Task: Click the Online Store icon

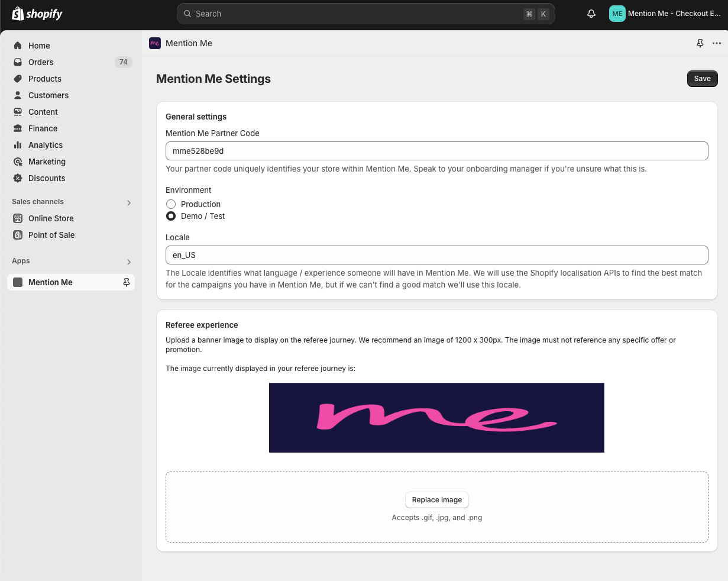Action: point(18,218)
